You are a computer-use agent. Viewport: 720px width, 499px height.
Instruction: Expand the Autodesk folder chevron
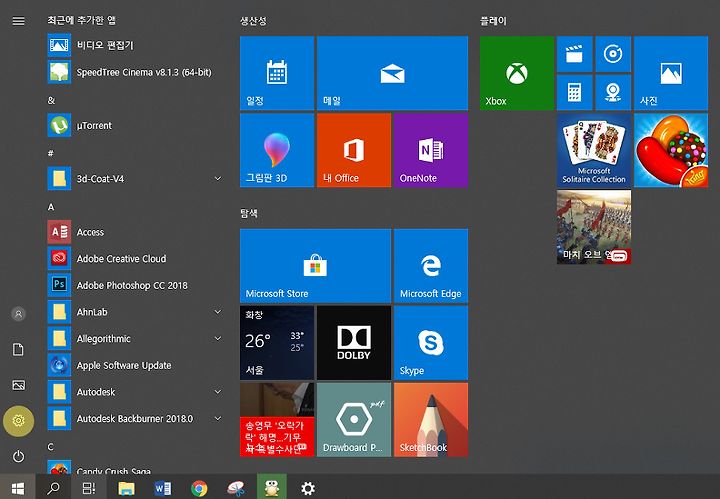pos(218,392)
